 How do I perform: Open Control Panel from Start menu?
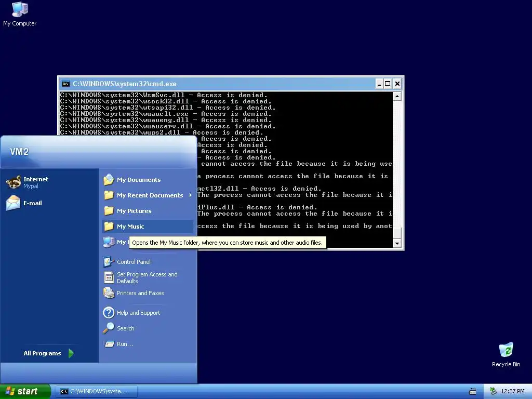(x=148, y=262)
